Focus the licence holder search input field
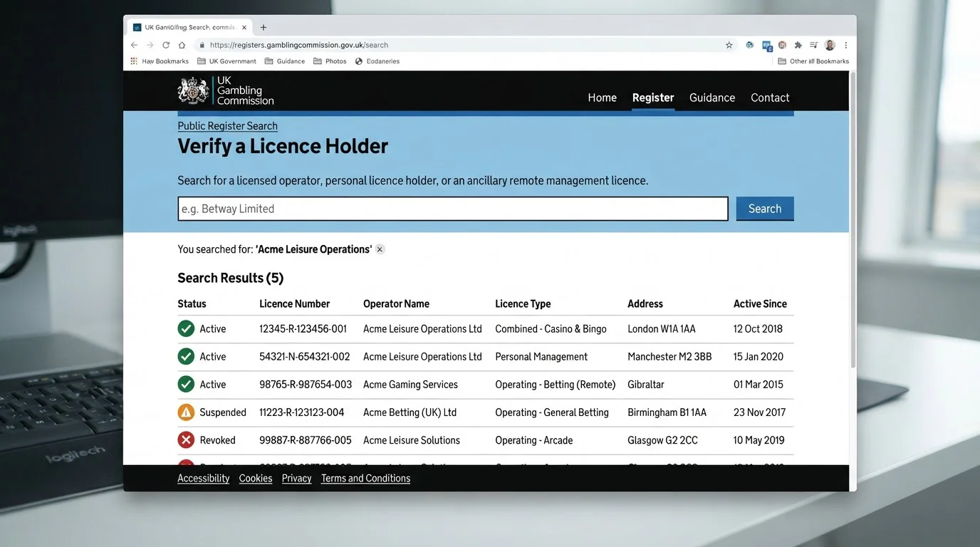The height and width of the screenshot is (547, 980). [453, 209]
